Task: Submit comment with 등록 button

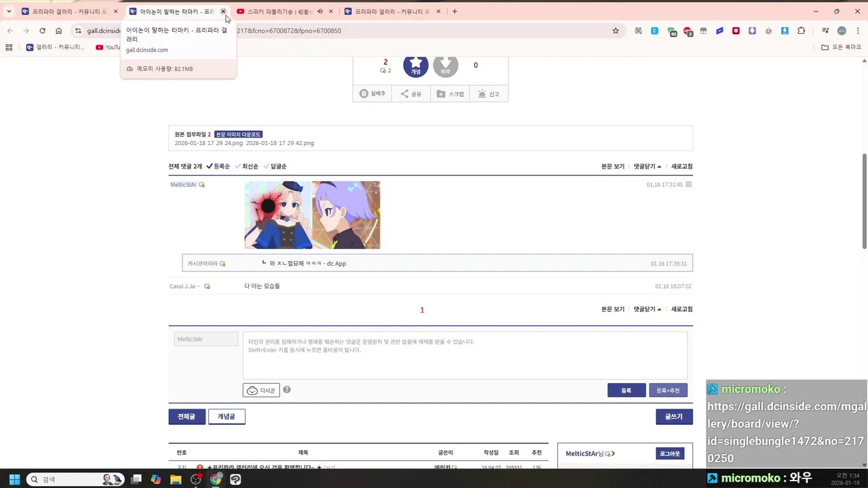Action: pos(627,390)
